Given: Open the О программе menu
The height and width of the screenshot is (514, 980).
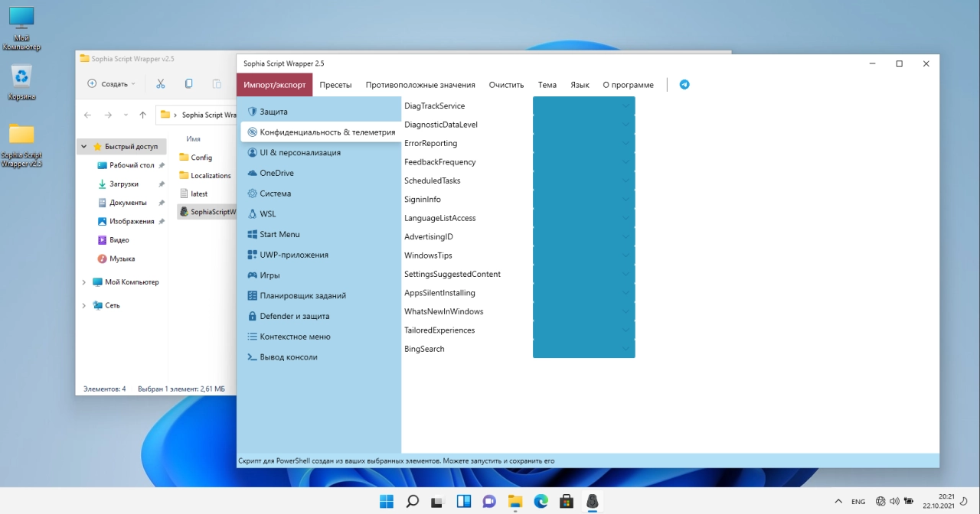Looking at the screenshot, I should (x=629, y=85).
